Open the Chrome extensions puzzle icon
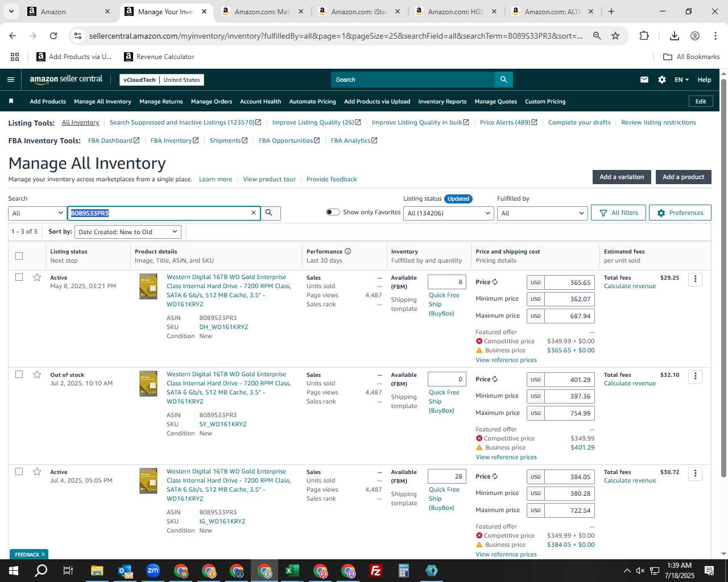 [x=644, y=36]
